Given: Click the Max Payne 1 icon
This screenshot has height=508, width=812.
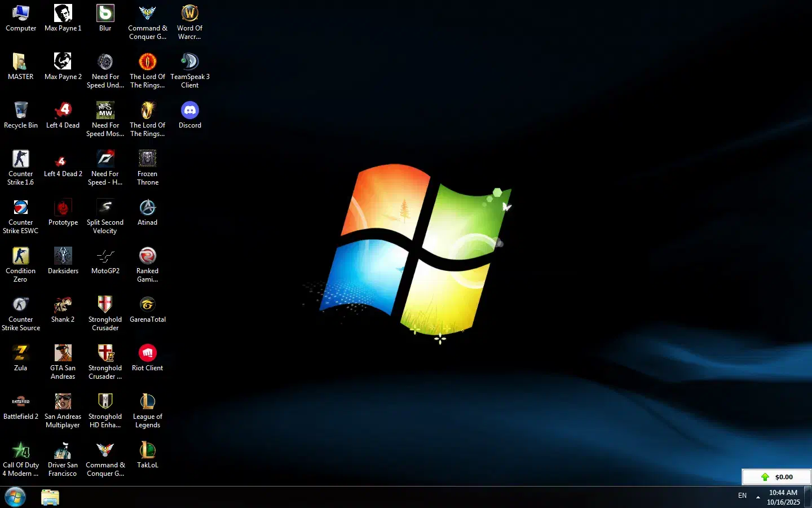Looking at the screenshot, I should pyautogui.click(x=63, y=14).
